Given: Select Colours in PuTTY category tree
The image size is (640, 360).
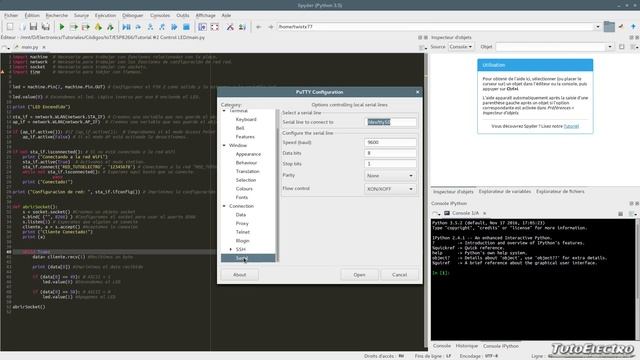Looking at the screenshot, I should [x=244, y=189].
